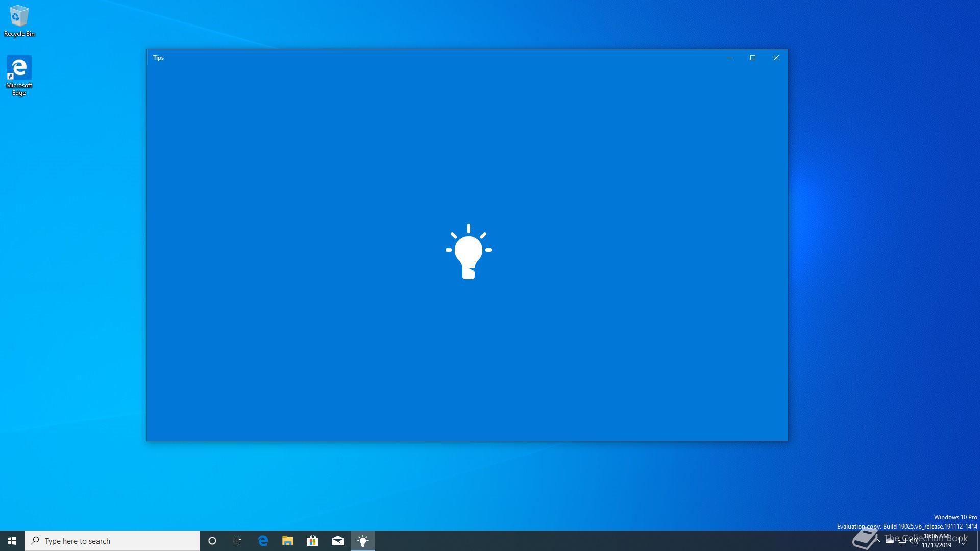Maximize the Tips window

tap(752, 58)
